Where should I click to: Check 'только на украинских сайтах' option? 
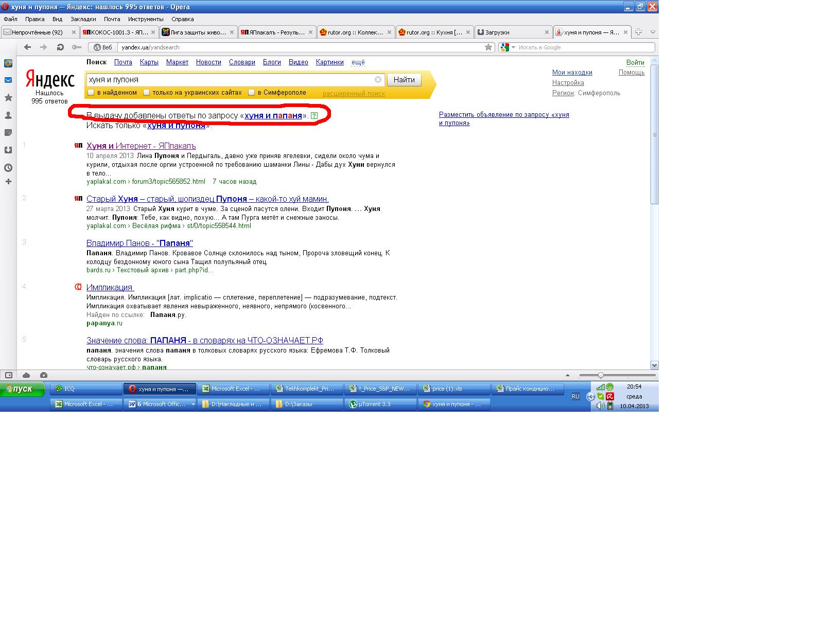coord(147,93)
